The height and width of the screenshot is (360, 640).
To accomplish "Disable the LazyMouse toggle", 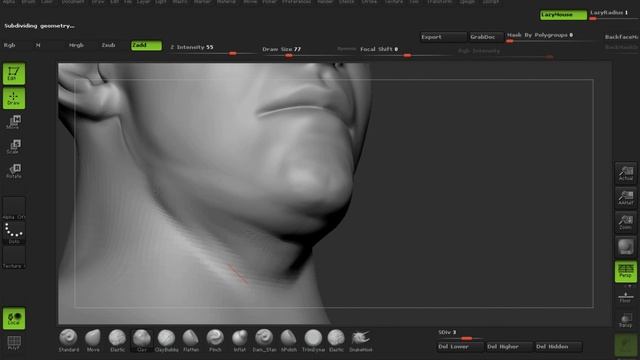I will pos(563,15).
